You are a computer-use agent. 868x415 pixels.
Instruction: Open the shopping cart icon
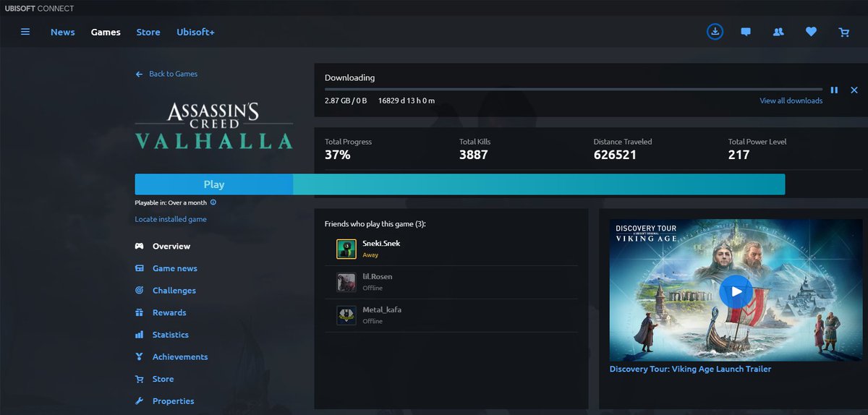[843, 32]
